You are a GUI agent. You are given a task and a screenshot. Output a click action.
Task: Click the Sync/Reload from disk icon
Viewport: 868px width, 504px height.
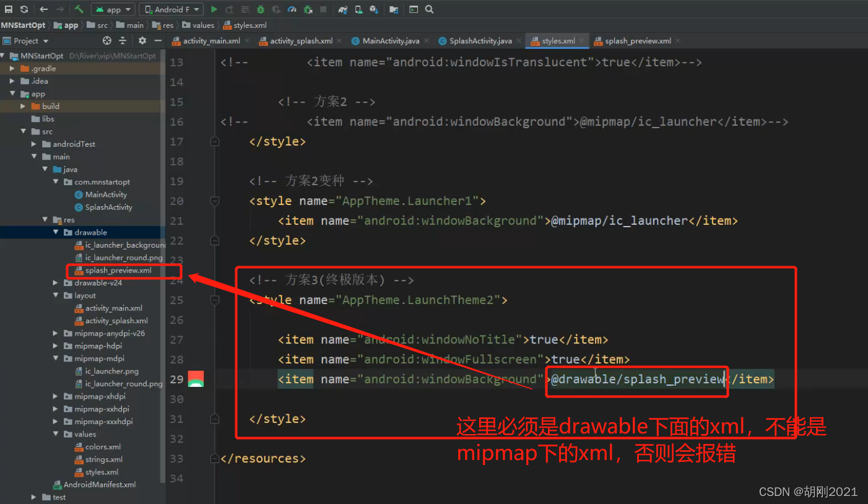24,9
